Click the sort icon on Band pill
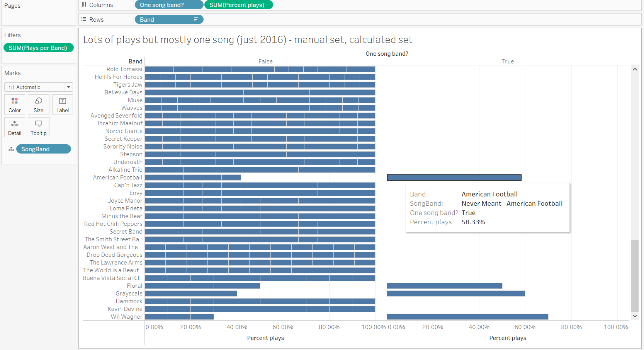The width and height of the screenshot is (644, 350). (196, 19)
